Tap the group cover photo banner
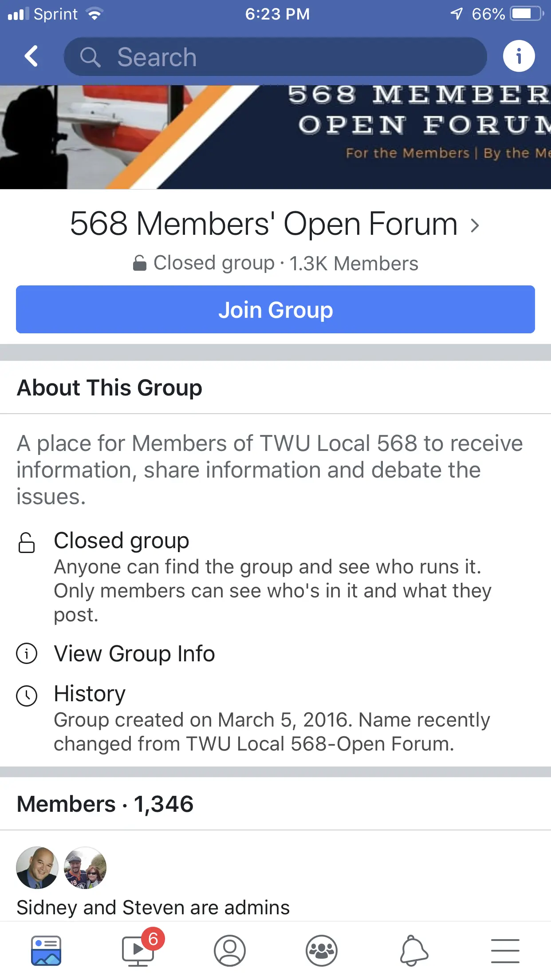Viewport: 551px width, 980px height. point(275,137)
